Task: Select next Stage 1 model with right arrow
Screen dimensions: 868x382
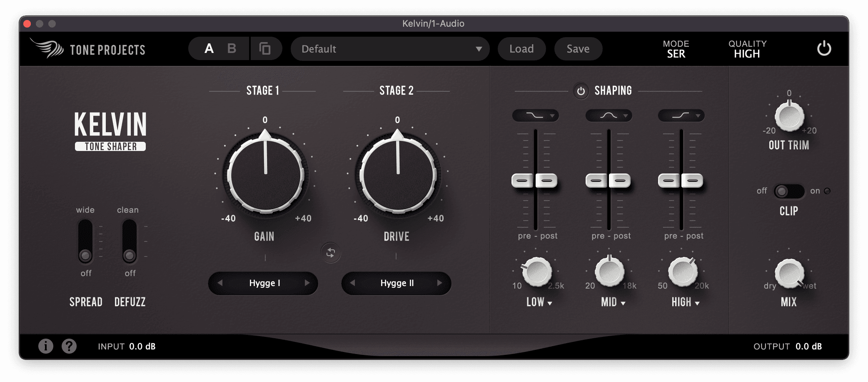Action: tap(307, 283)
